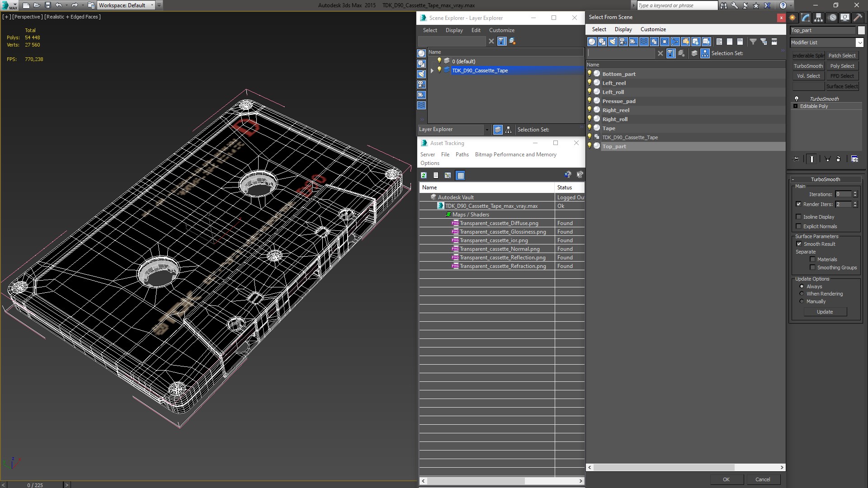The image size is (868, 488).
Task: Toggle Display Geometry filter in Select From Scene
Action: tap(592, 42)
